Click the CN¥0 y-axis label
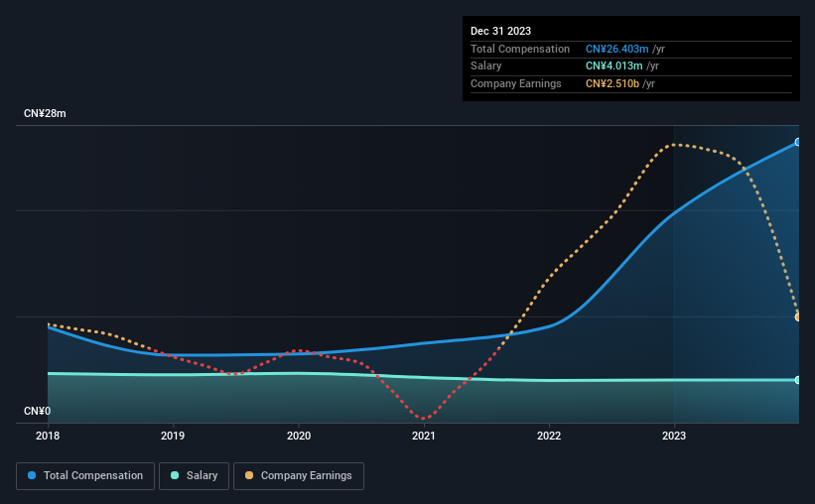 point(38,411)
